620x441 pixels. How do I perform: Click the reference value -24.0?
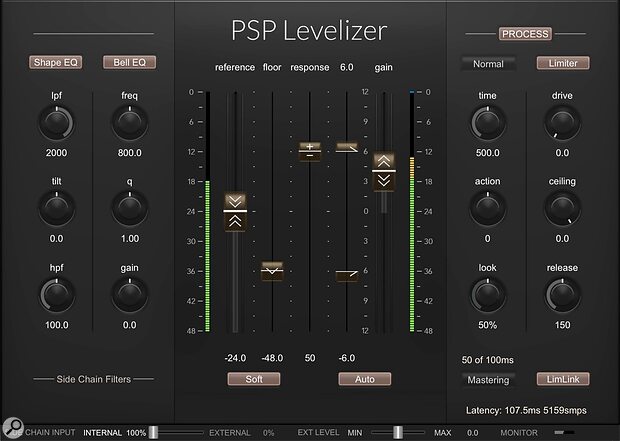(x=235, y=358)
